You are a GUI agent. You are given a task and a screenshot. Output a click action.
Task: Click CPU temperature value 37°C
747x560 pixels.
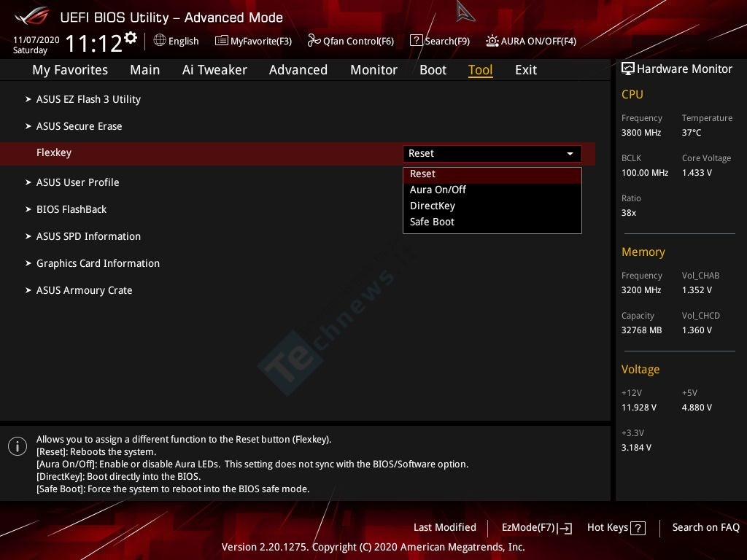coord(692,133)
